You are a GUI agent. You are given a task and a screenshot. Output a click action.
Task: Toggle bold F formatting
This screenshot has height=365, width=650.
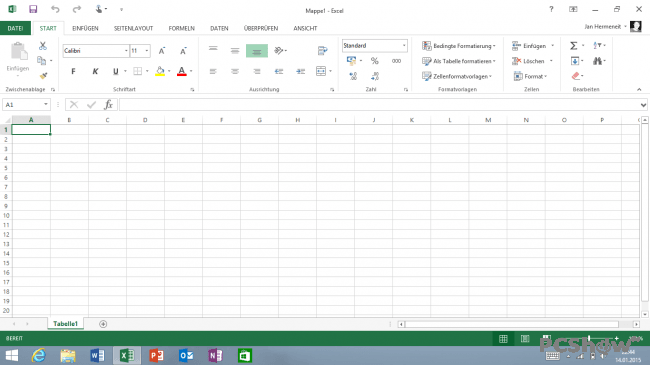click(73, 71)
